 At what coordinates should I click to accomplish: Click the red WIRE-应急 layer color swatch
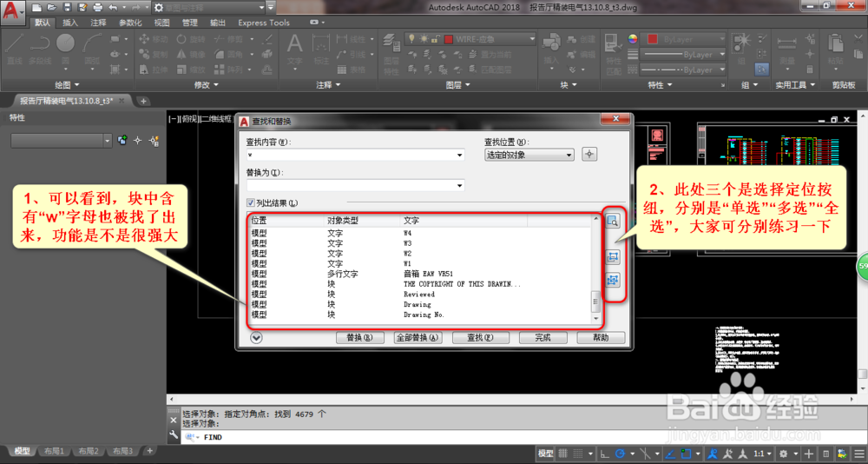click(x=449, y=39)
